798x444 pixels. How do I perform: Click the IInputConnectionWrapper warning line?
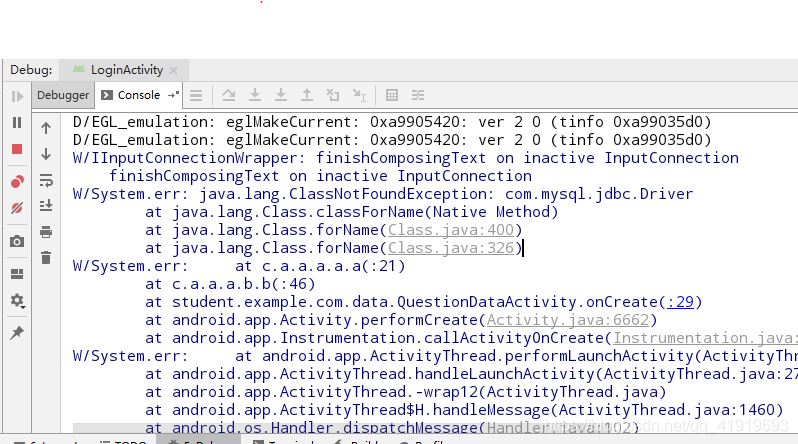click(406, 158)
